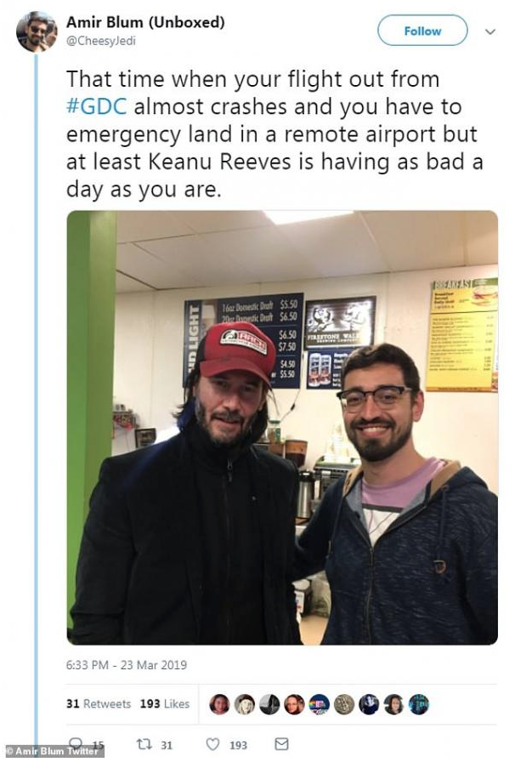The height and width of the screenshot is (762, 532).
Task: View the 31 Retweets list
Action: point(99,703)
